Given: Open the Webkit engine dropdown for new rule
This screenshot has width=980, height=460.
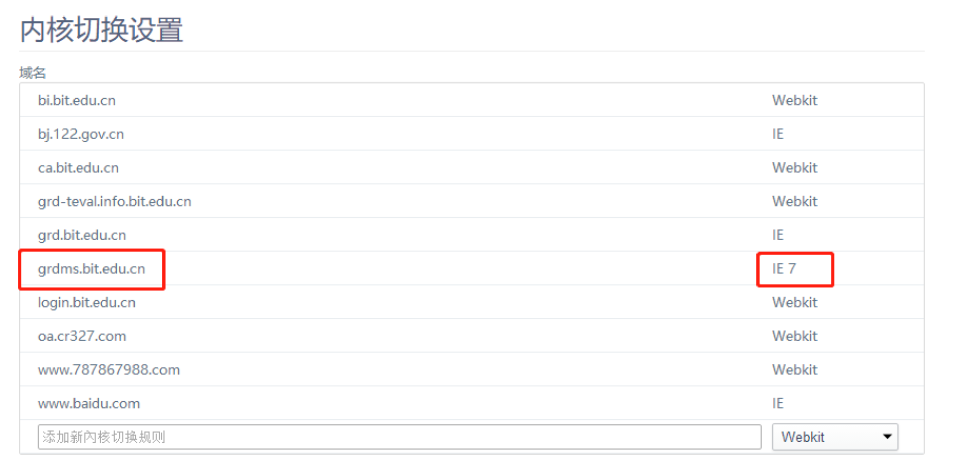Looking at the screenshot, I should click(835, 437).
